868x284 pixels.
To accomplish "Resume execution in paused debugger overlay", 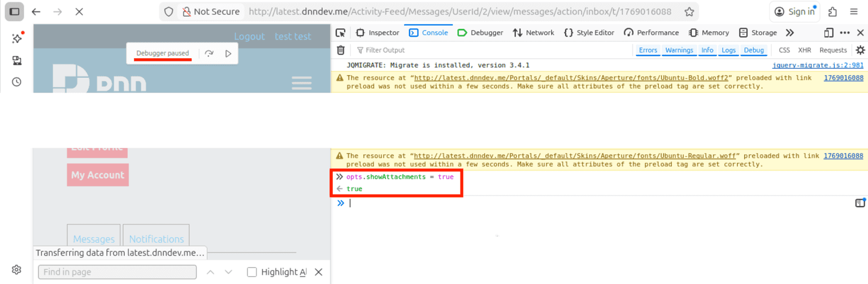I will pyautogui.click(x=228, y=54).
